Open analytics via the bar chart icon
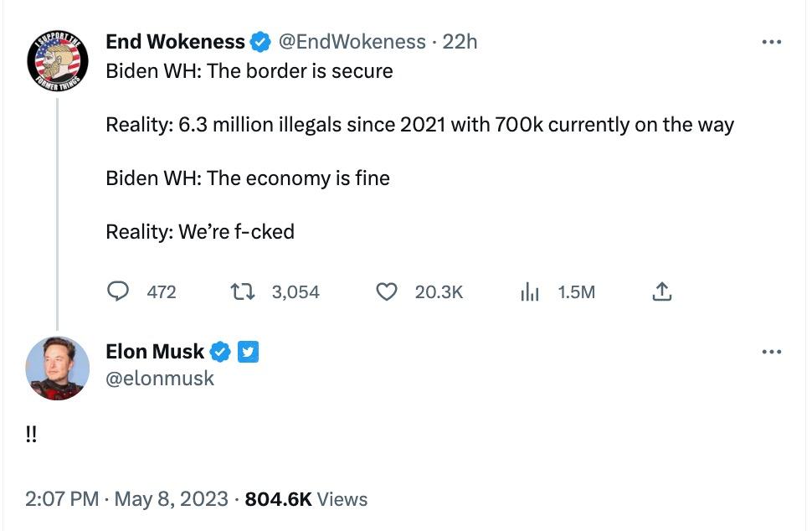Screen dimensions: 812x531 [529, 291]
